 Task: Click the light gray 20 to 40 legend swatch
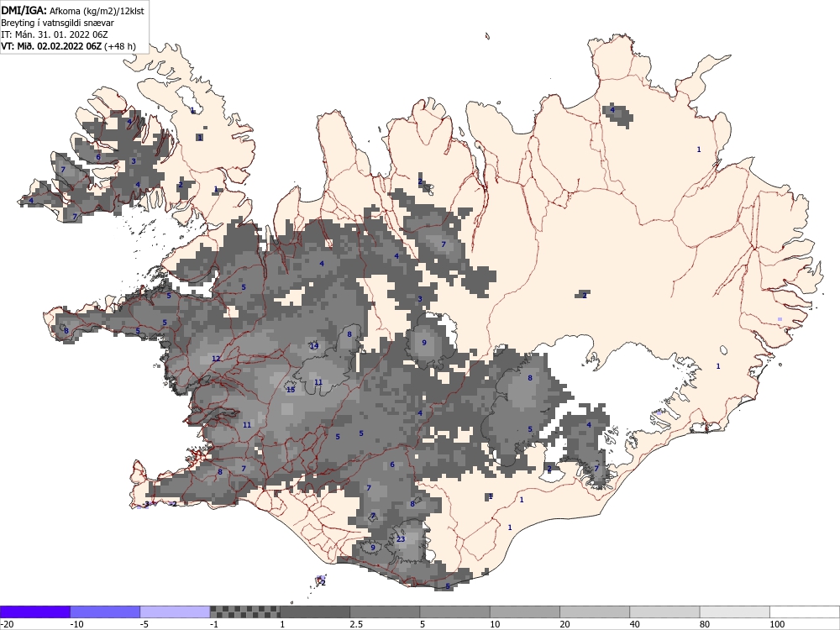coord(595,612)
